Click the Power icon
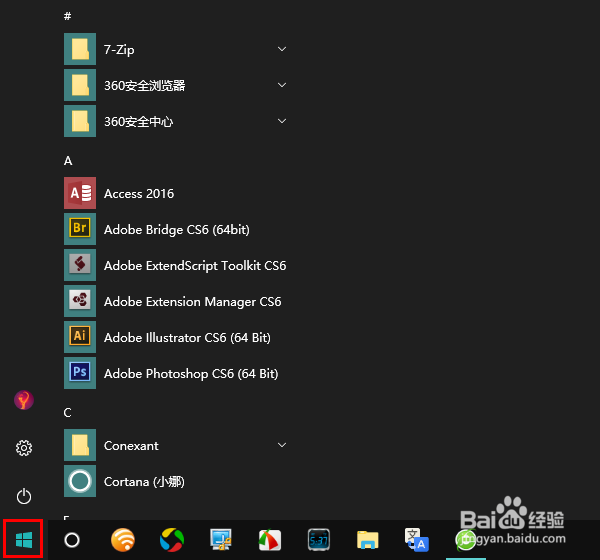 tap(24, 496)
